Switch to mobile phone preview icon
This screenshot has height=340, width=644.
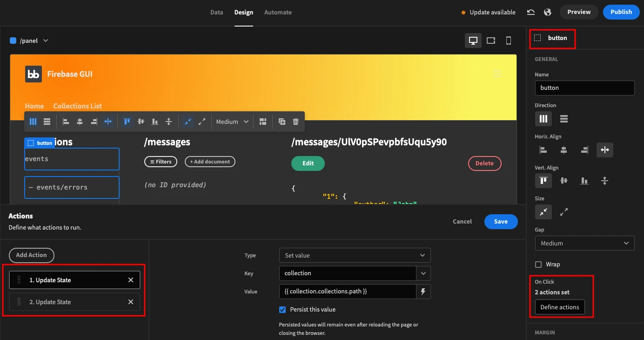(x=509, y=41)
